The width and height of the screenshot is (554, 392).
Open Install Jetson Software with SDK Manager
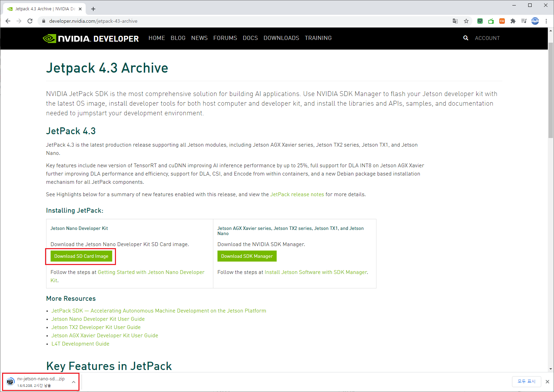(316, 272)
